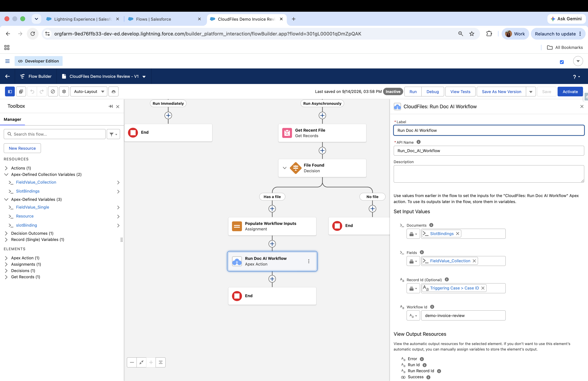Click the Search this flow field
Screen dimensions: 588x381
[x=55, y=134]
